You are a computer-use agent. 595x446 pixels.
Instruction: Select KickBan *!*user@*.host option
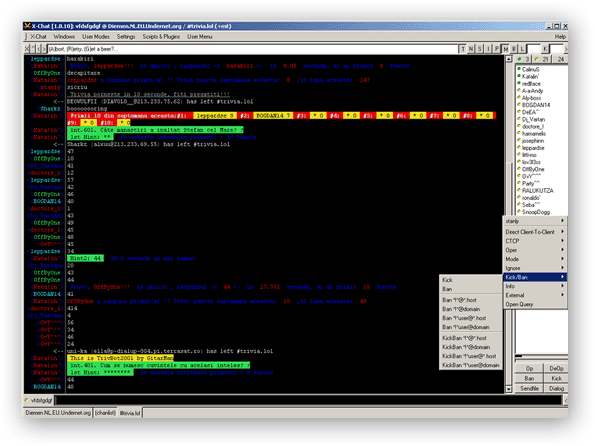[x=471, y=356]
